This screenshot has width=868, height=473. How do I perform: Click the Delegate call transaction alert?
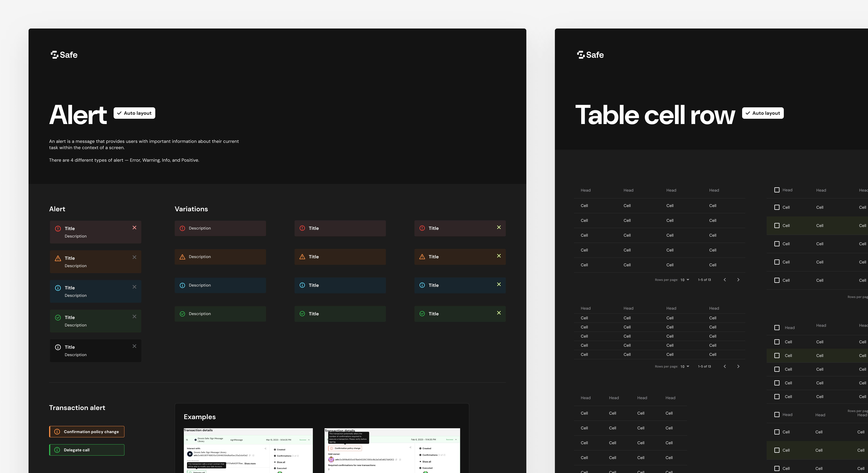point(87,450)
